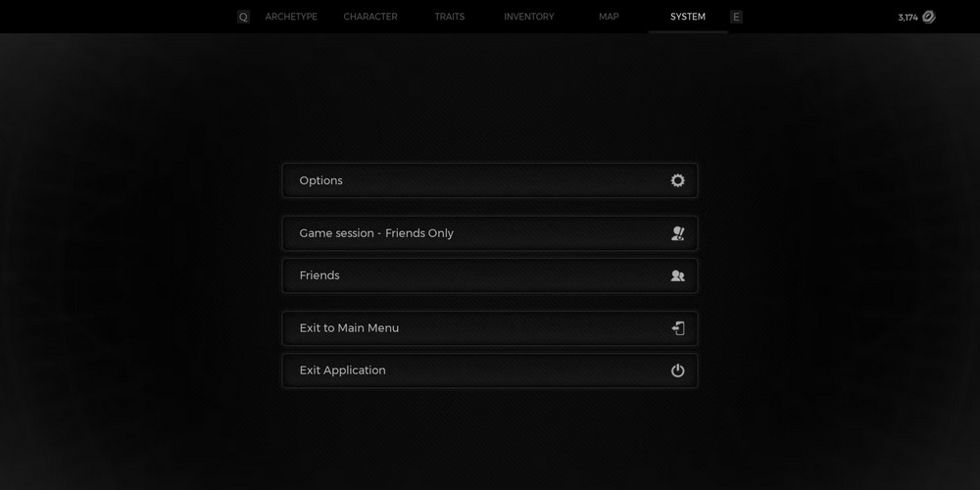Open the Character tab

click(x=370, y=17)
